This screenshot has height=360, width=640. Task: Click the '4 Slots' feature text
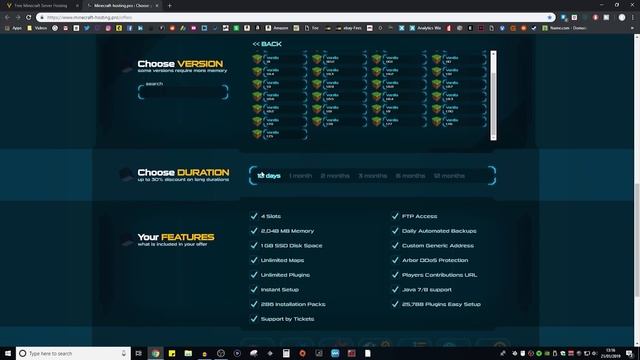click(x=271, y=216)
